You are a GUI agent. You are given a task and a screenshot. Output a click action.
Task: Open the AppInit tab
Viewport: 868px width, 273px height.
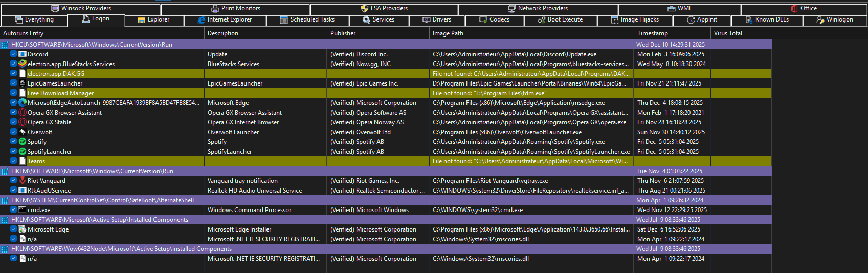click(x=702, y=20)
